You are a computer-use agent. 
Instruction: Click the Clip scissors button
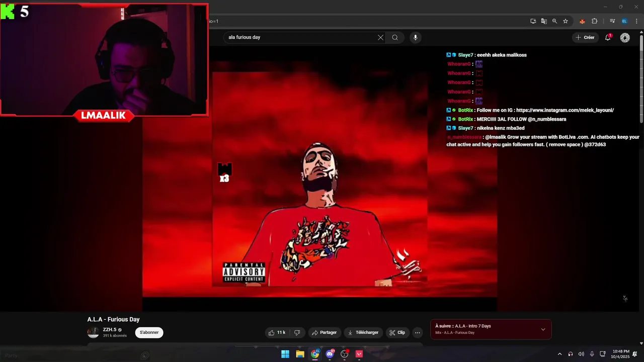pos(397,332)
